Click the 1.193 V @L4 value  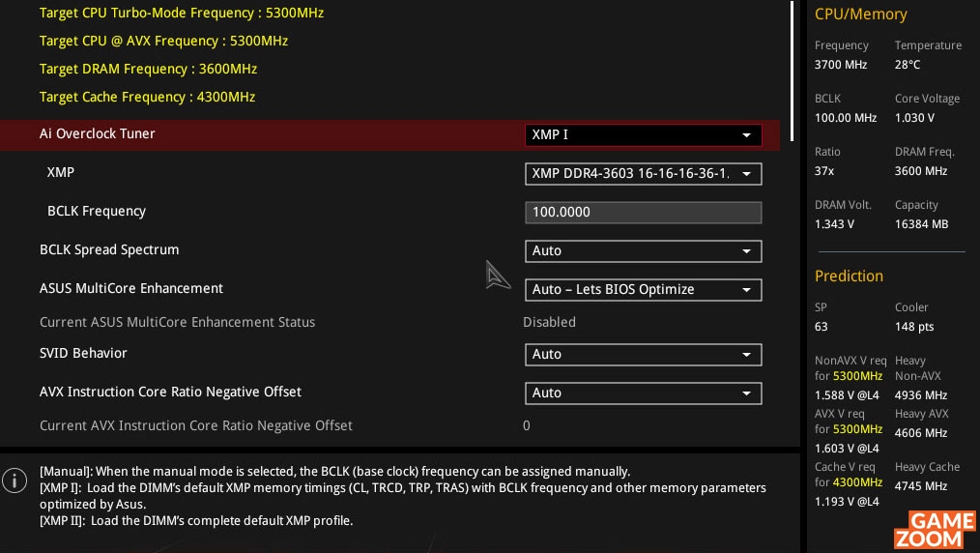(x=847, y=501)
